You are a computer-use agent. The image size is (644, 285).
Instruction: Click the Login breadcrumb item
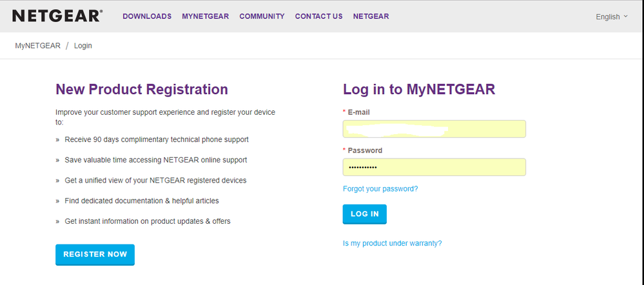(x=83, y=46)
